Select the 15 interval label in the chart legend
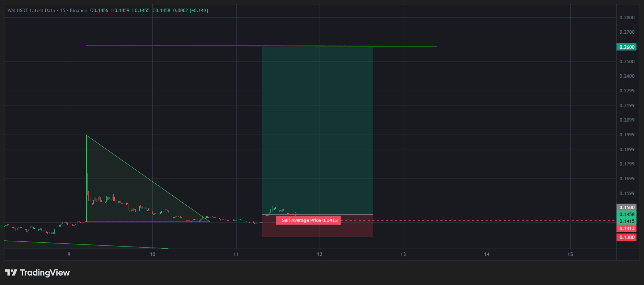Image resolution: width=644 pixels, height=285 pixels. pos(62,10)
